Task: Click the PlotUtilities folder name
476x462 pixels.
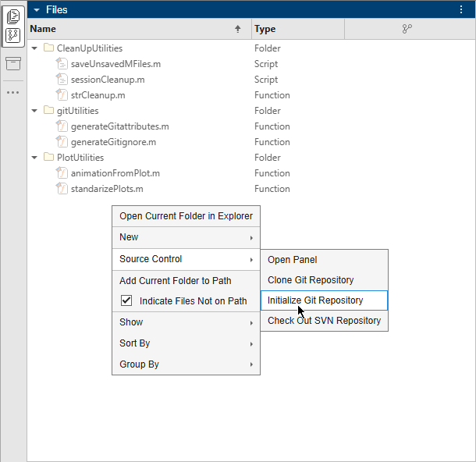Action: pyautogui.click(x=80, y=158)
